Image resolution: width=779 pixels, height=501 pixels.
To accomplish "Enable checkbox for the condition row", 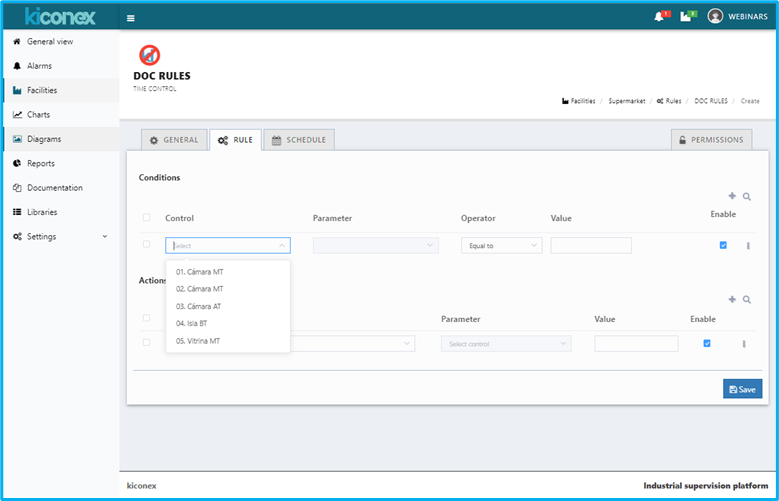I will click(x=723, y=245).
